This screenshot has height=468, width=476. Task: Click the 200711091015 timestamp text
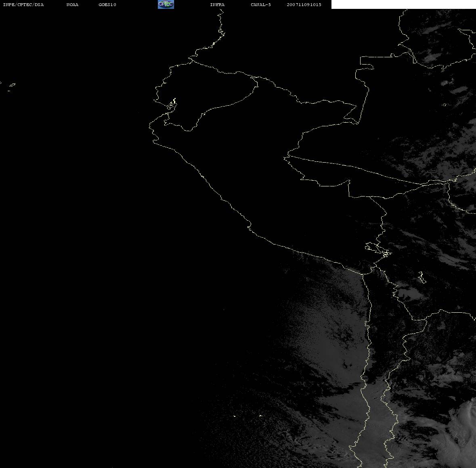point(304,4)
